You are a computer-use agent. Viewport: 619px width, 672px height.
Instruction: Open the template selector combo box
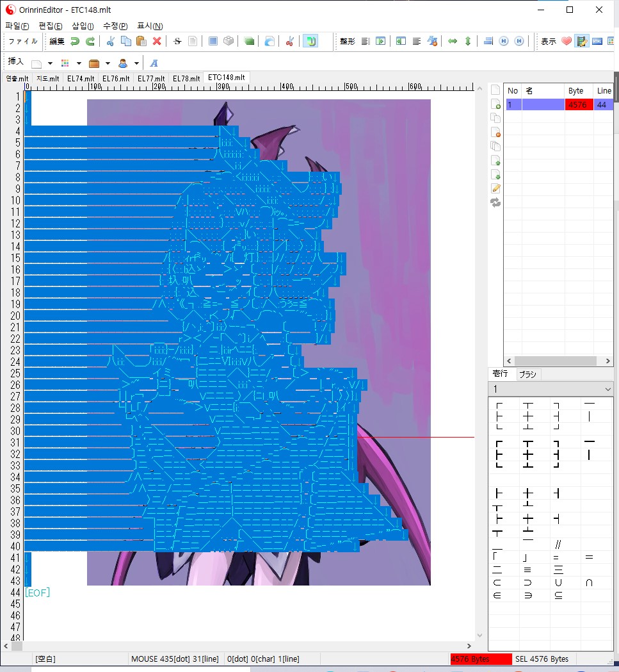(551, 389)
